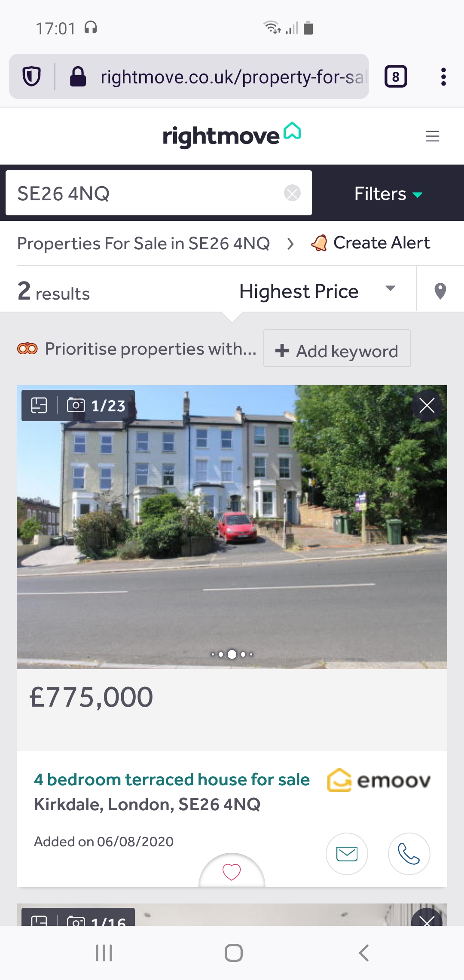The height and width of the screenshot is (980, 464).
Task: Open the 4 bedroom terraced house listing
Action: click(171, 780)
